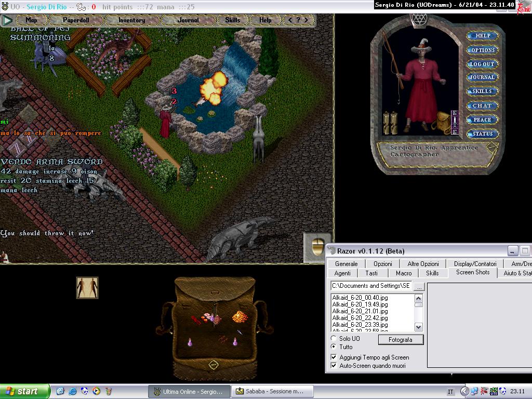Click the left arrow on the UO menu bar
The image size is (532, 399).
[x=290, y=20]
